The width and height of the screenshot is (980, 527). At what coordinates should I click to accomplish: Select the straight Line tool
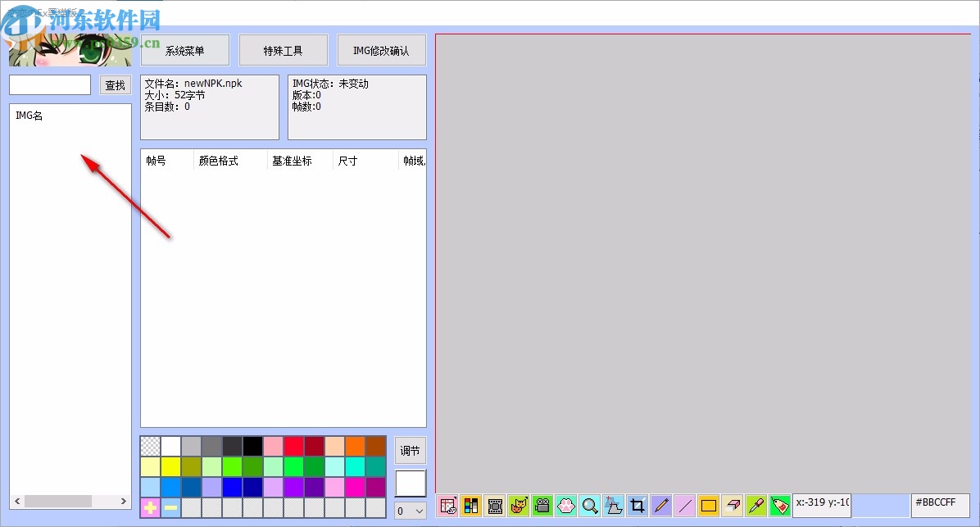[685, 506]
